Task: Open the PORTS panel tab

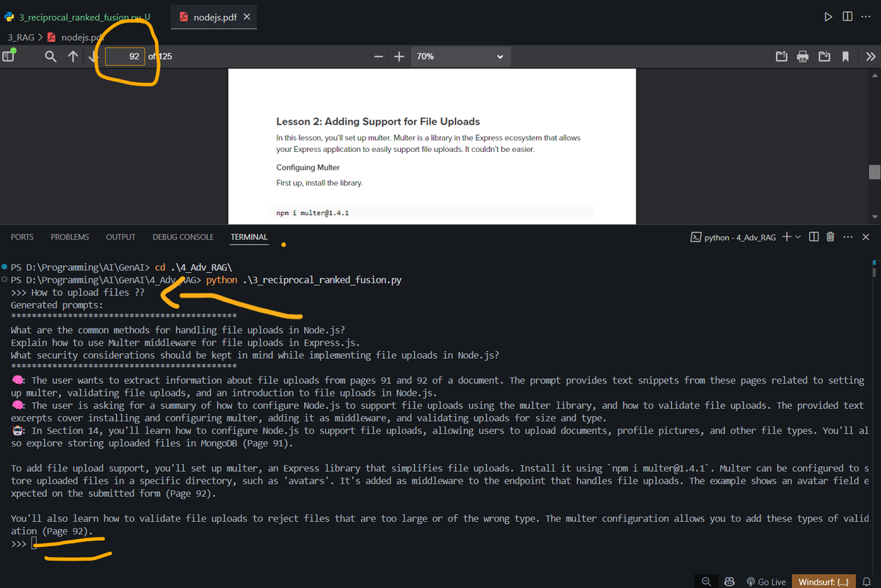Action: tap(22, 237)
